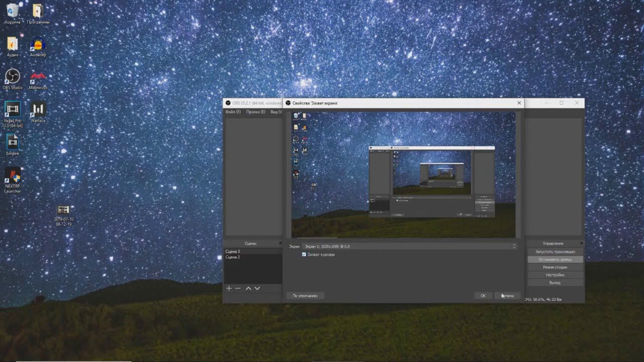The image size is (644, 362).
Task: Click Остановить запись button
Action: click(555, 259)
